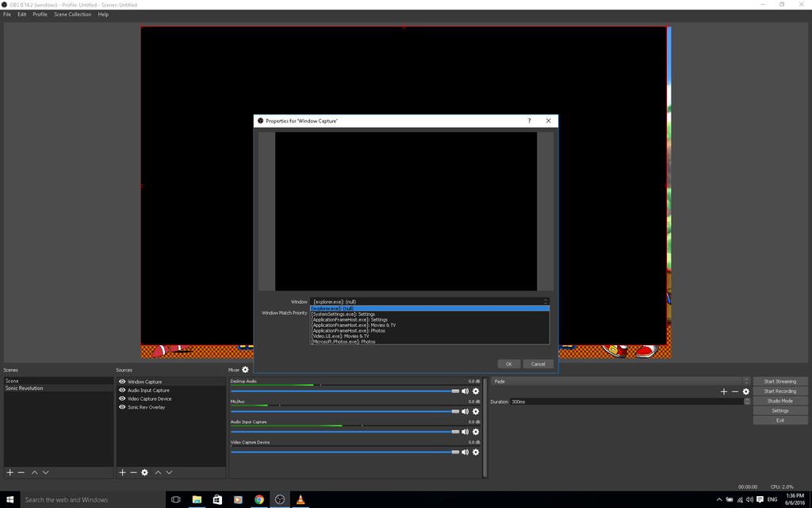
Task: Hide the Audio Input Capture source
Action: coord(122,390)
